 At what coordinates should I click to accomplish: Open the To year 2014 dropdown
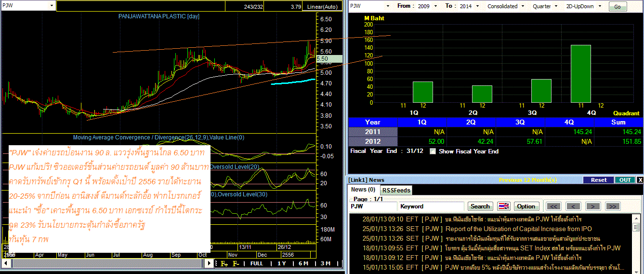click(x=477, y=6)
